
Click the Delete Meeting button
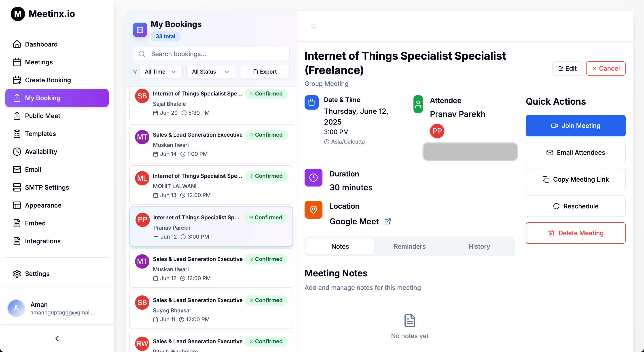click(x=575, y=233)
